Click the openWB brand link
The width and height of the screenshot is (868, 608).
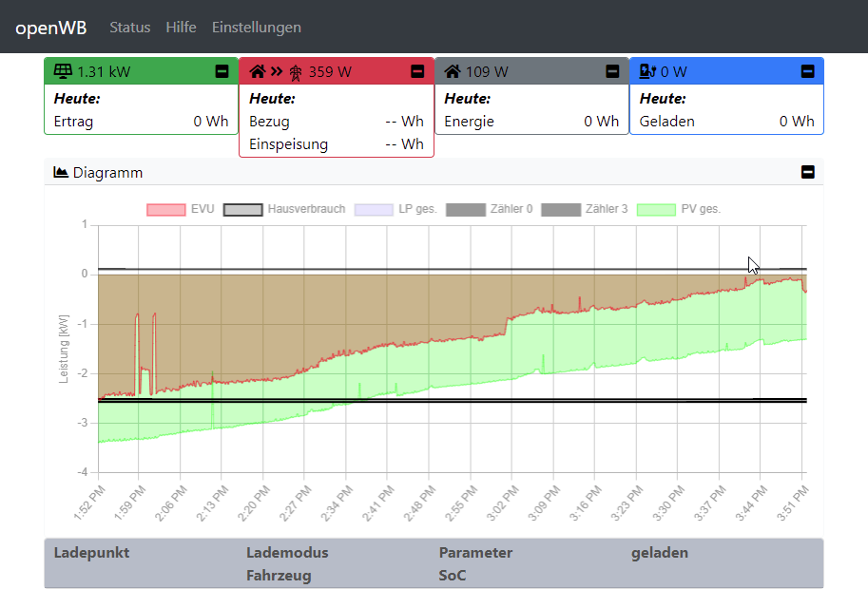[x=50, y=28]
